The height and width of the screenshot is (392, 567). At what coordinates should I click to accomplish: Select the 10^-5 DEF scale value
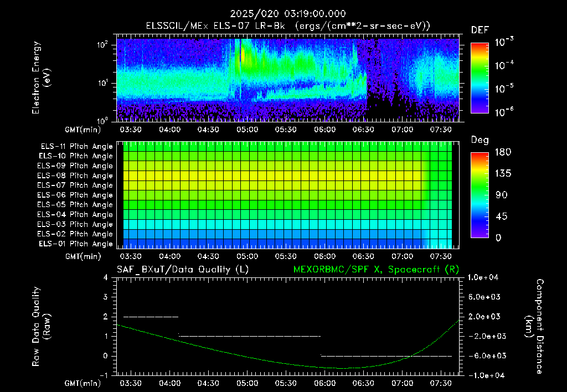[504, 88]
